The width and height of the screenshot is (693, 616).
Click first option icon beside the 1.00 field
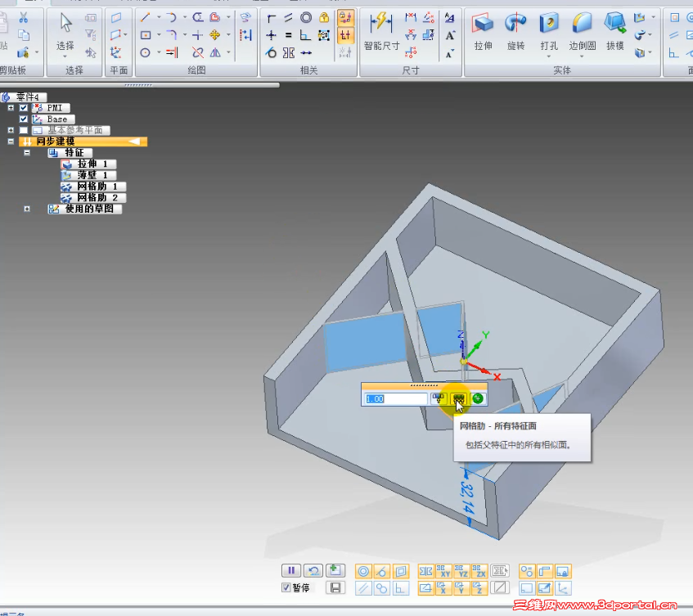(439, 398)
